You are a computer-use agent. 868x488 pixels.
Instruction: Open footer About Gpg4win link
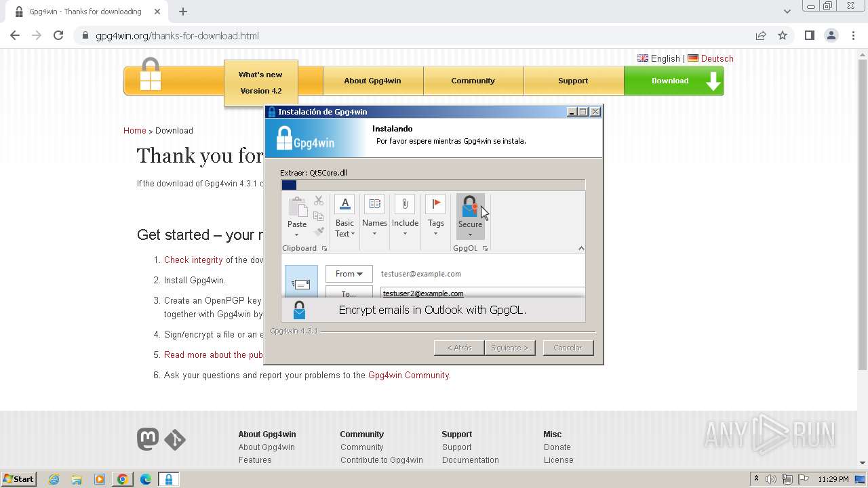pos(267,447)
